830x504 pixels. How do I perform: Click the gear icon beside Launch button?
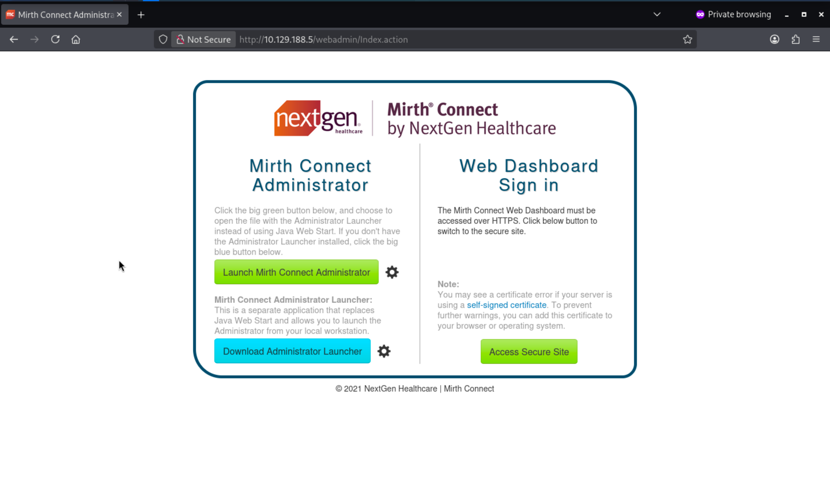tap(392, 272)
